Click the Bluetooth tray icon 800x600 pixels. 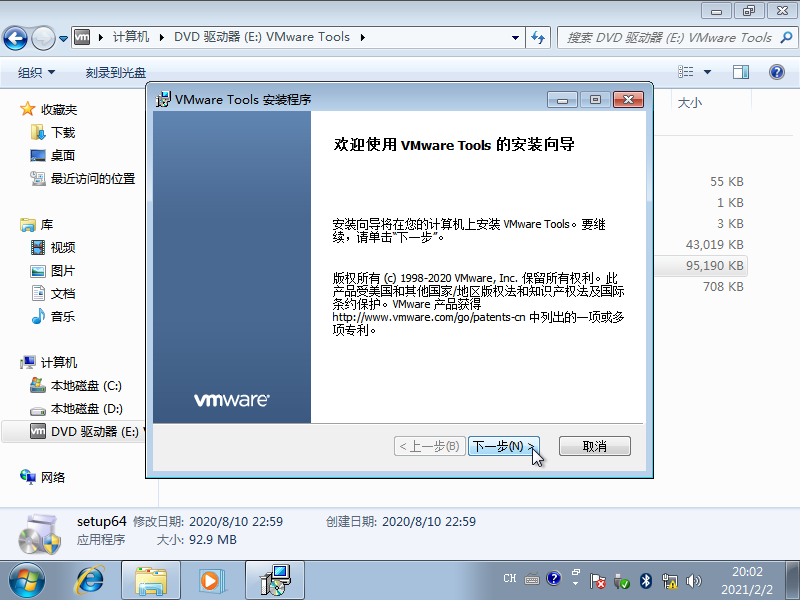(645, 581)
